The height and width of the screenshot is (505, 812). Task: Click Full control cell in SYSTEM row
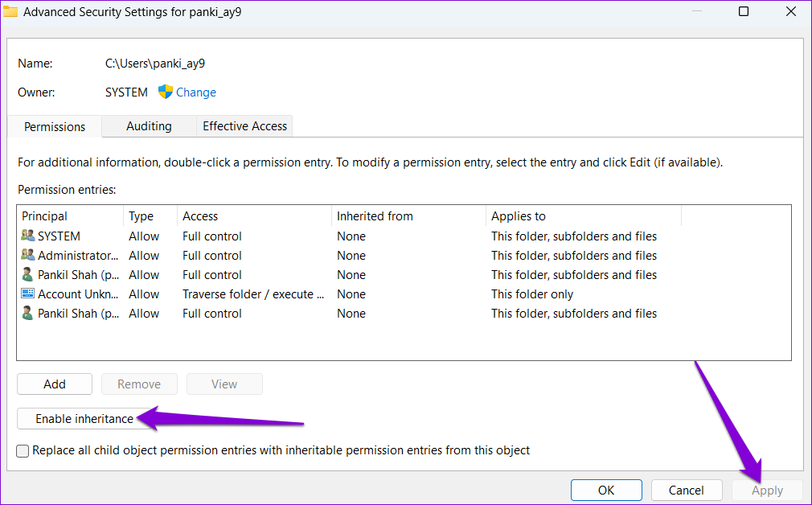(x=211, y=236)
